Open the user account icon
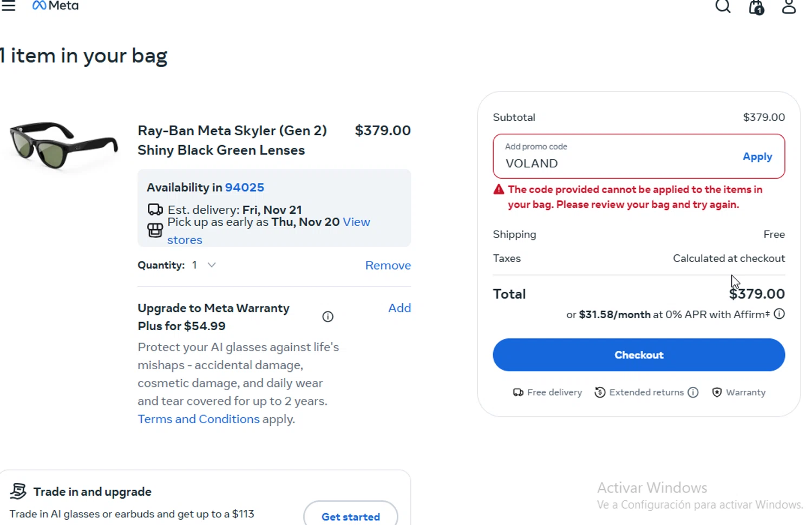This screenshot has width=812, height=525. click(x=789, y=6)
